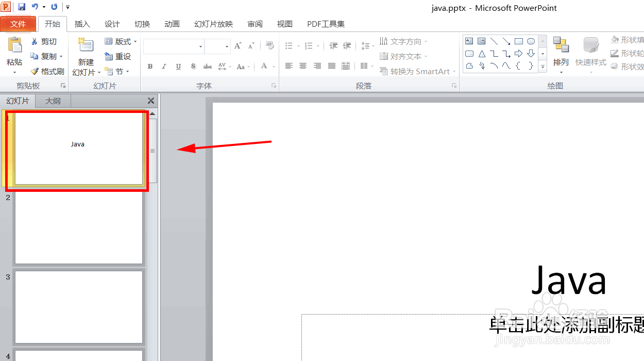Open 节 section button
The width and height of the screenshot is (644, 361).
(117, 71)
